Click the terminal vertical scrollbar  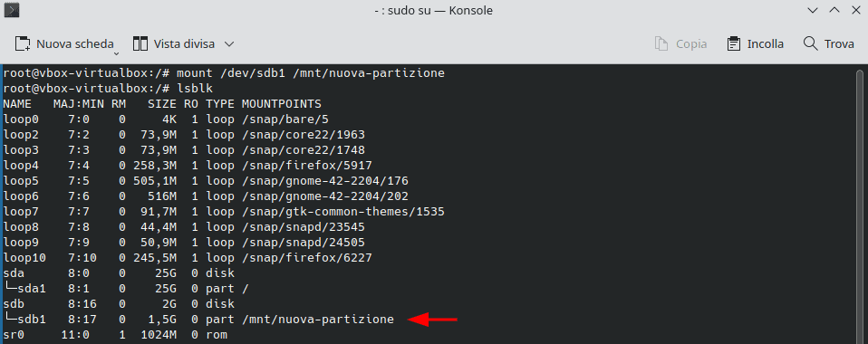coord(860,204)
